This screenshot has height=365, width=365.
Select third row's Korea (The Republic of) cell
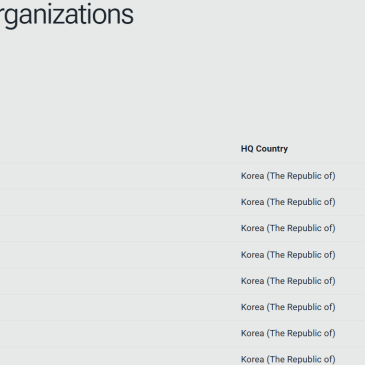[288, 228]
